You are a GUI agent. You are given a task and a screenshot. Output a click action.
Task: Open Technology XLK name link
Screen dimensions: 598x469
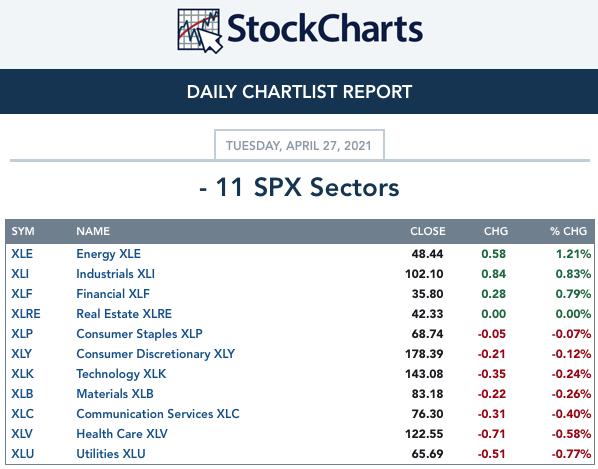pos(121,374)
